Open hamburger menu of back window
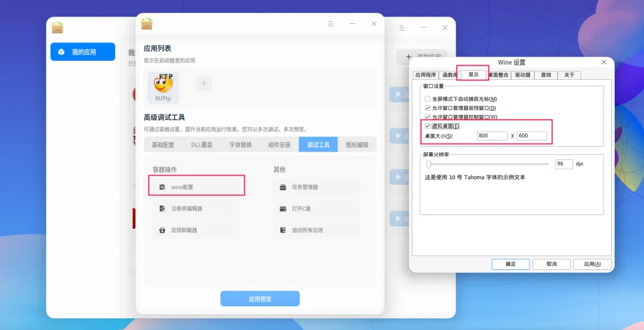 tap(402, 28)
